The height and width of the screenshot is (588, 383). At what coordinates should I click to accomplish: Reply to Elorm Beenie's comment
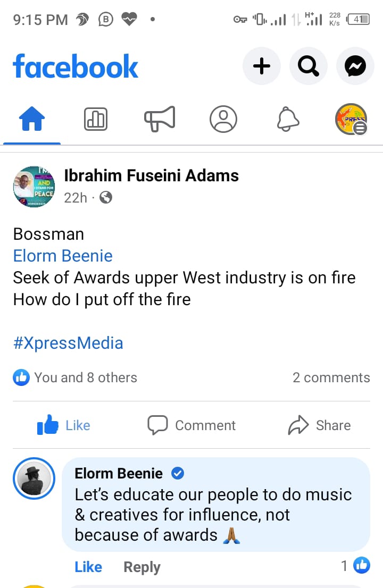pos(141,567)
